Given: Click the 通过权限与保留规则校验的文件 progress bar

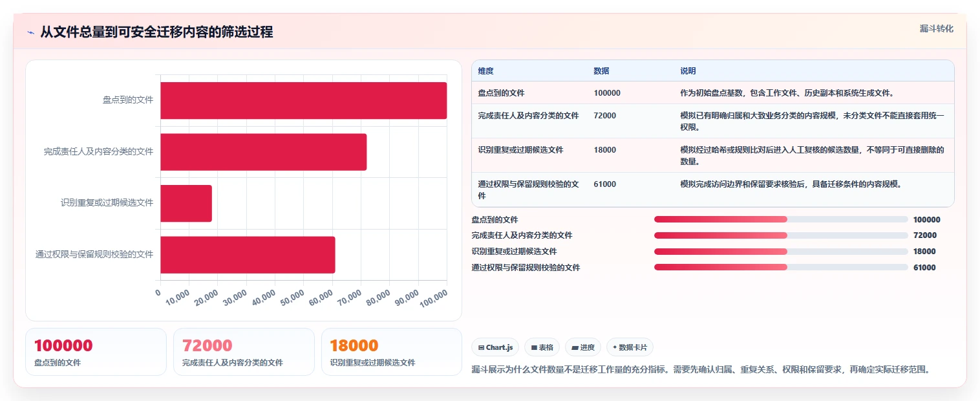Looking at the screenshot, I should [781, 267].
